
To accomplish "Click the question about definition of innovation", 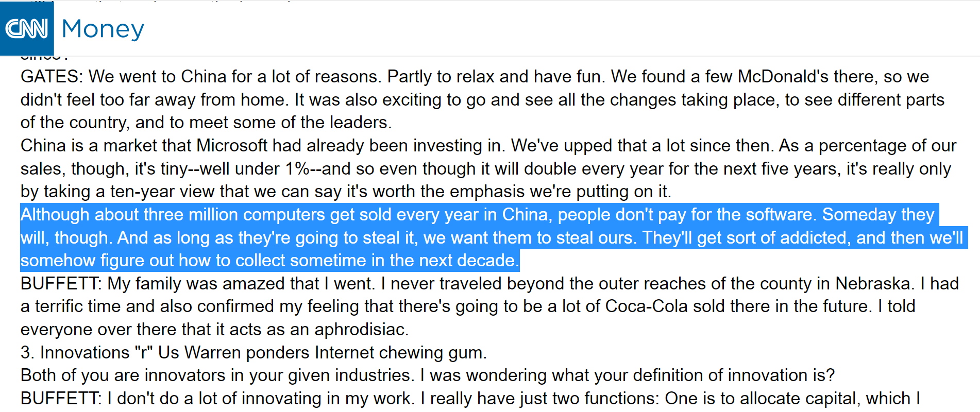I will (427, 375).
